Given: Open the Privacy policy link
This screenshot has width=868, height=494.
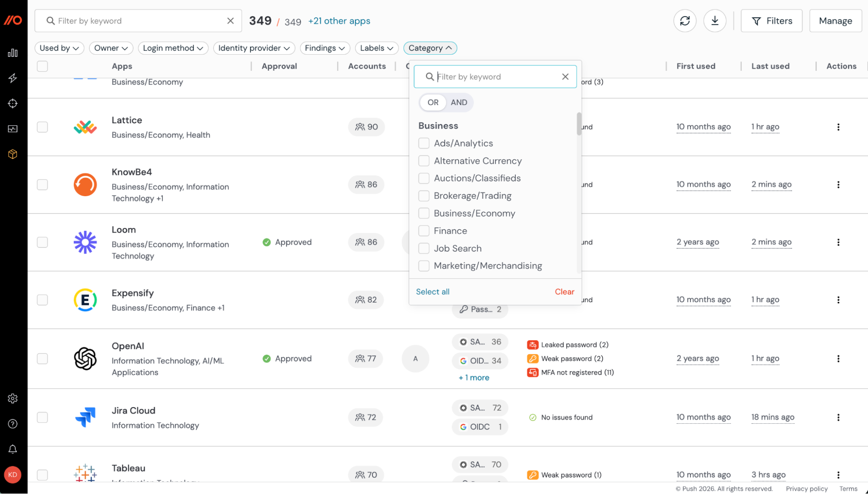Looking at the screenshot, I should pos(807,489).
